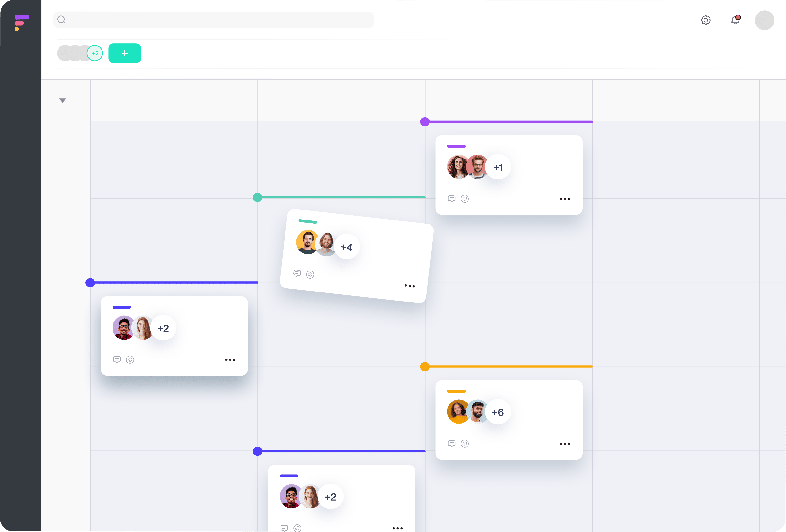This screenshot has width=786, height=532.
Task: Expand the collapsed row with dropdown arrow
Action: pyautogui.click(x=62, y=100)
